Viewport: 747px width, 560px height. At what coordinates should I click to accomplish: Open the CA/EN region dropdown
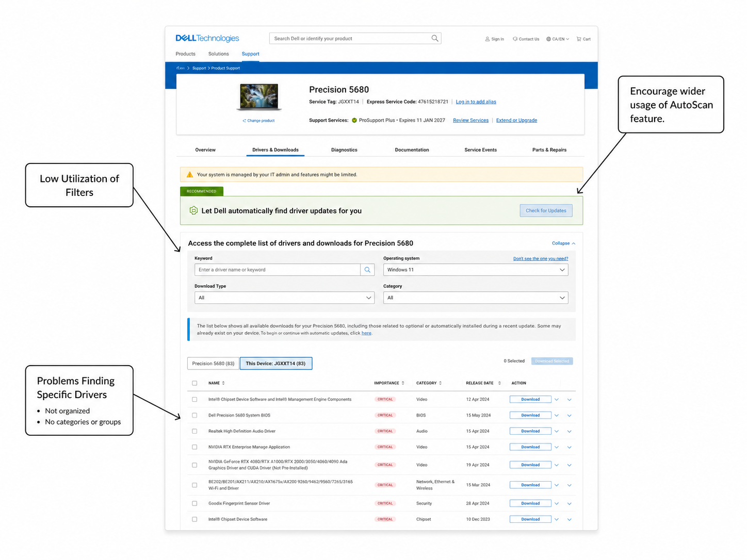click(x=561, y=39)
